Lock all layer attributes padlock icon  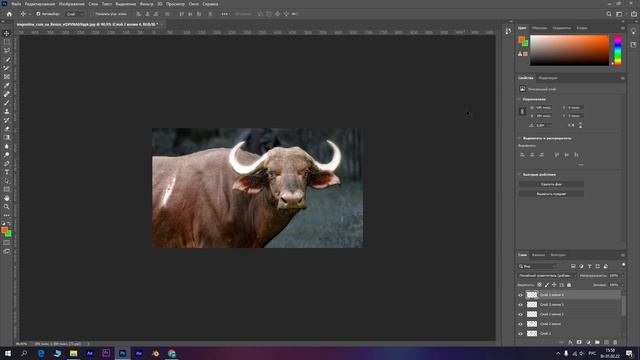pyautogui.click(x=569, y=285)
